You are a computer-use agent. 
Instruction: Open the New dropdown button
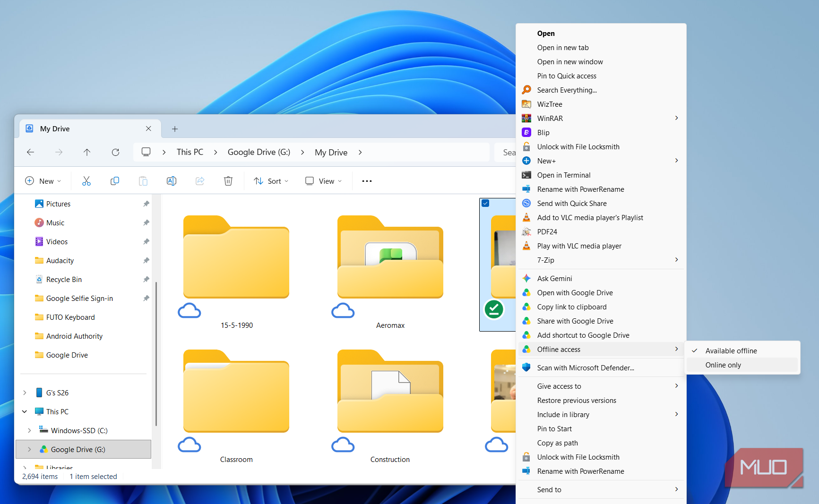tap(43, 181)
